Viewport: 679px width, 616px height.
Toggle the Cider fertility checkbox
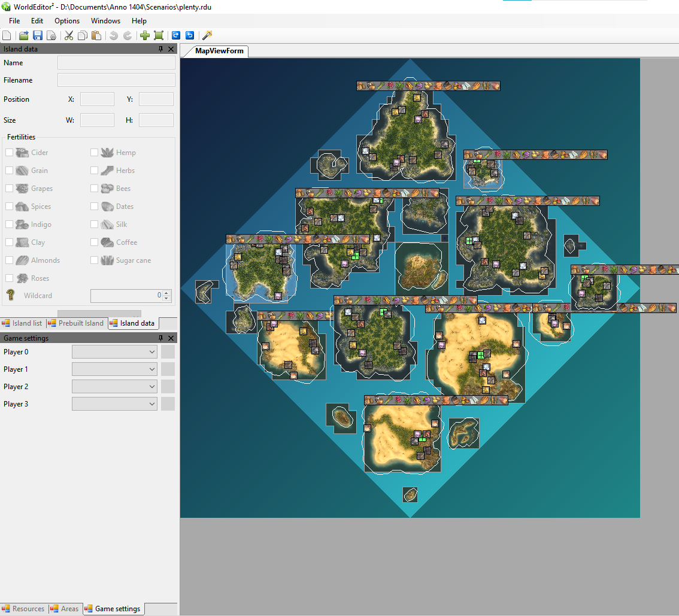(x=9, y=153)
